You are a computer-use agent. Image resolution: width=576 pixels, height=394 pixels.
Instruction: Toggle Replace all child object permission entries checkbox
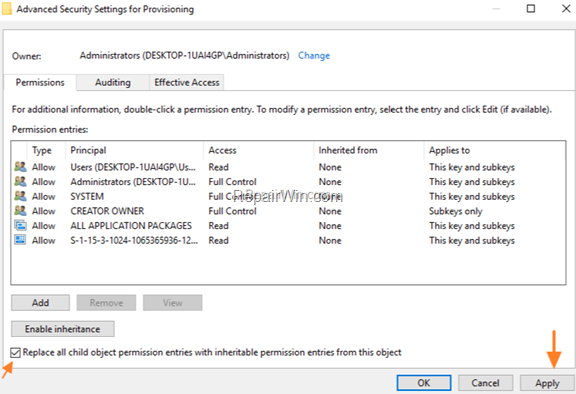pos(15,353)
